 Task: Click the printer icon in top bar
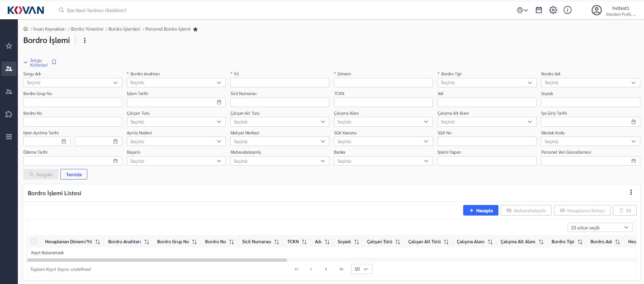[520, 10]
